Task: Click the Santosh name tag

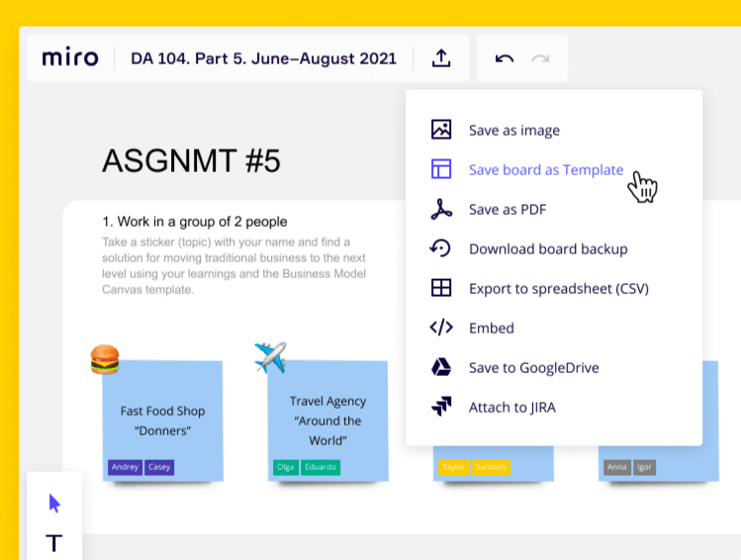Action: pyautogui.click(x=491, y=467)
